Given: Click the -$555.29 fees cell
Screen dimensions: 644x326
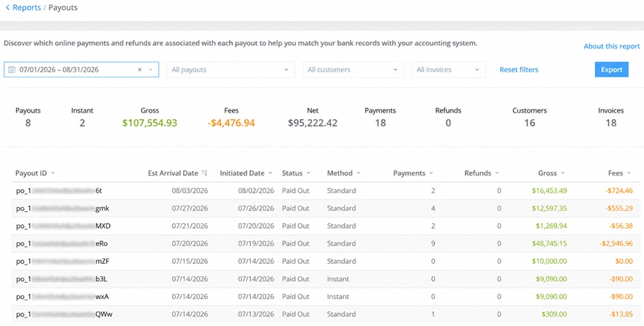Looking at the screenshot, I should (619, 208).
